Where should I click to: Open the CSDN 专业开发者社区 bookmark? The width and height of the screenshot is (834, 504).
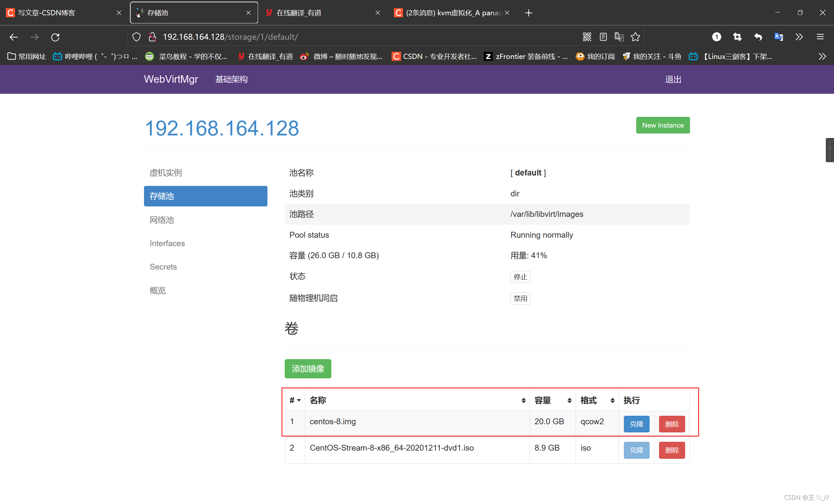point(434,57)
